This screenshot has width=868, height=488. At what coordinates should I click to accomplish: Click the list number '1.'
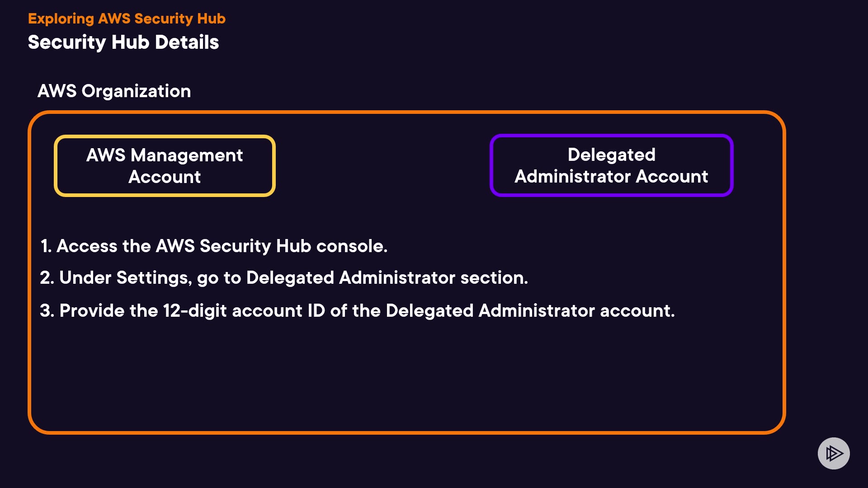pyautogui.click(x=46, y=246)
